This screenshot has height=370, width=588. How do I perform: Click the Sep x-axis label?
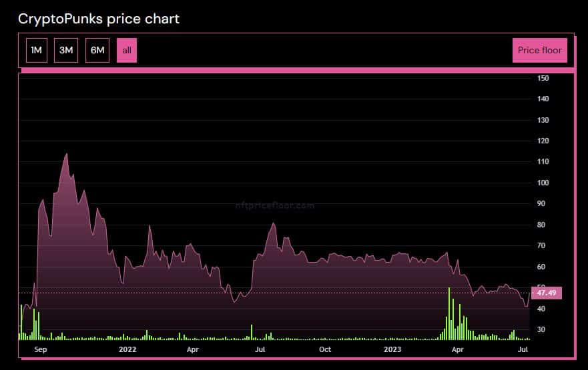(41, 349)
